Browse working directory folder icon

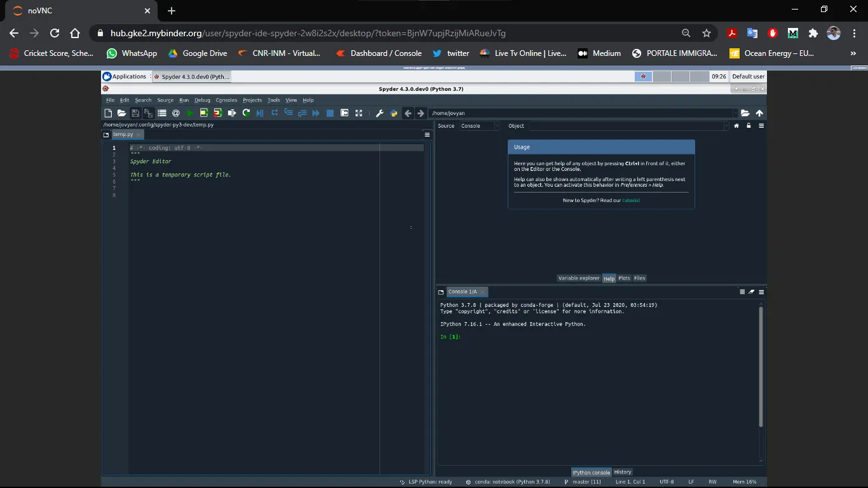point(745,113)
